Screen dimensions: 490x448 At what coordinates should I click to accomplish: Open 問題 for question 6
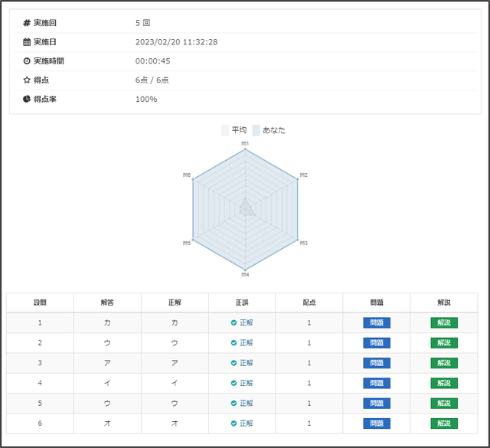(x=376, y=423)
